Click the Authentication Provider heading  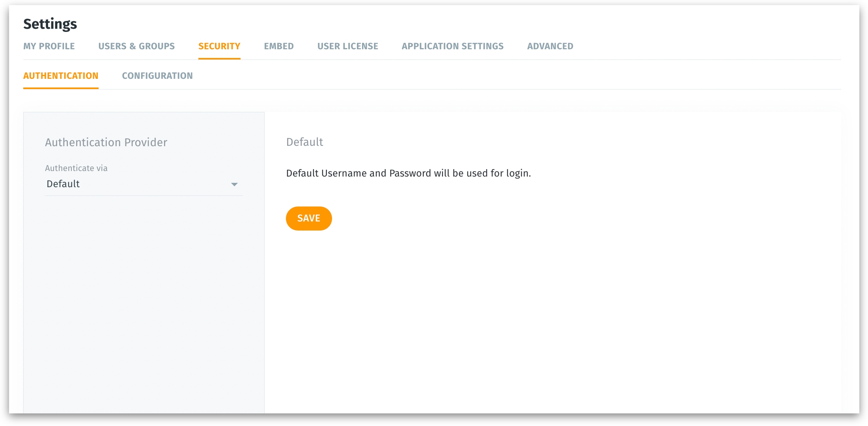(106, 142)
